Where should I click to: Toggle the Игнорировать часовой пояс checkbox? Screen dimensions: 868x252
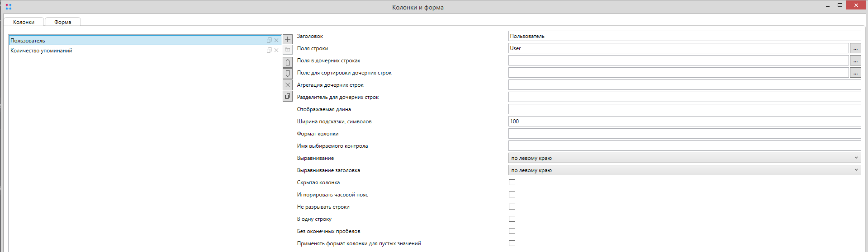(512, 195)
